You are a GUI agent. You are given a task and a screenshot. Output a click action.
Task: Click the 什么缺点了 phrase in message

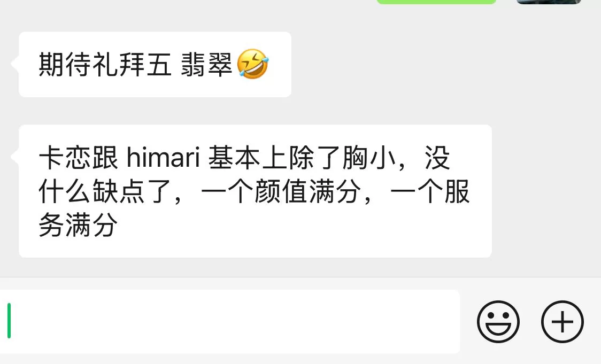click(x=105, y=191)
